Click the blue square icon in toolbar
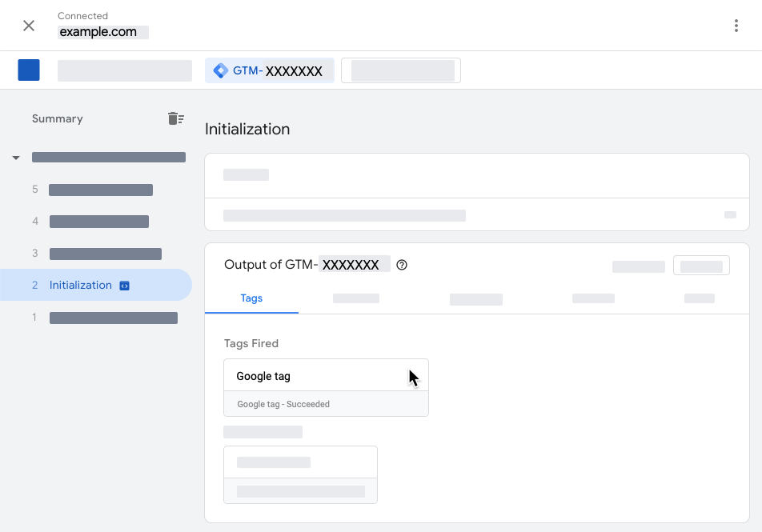Viewport: 762px width, 532px height. click(x=29, y=70)
